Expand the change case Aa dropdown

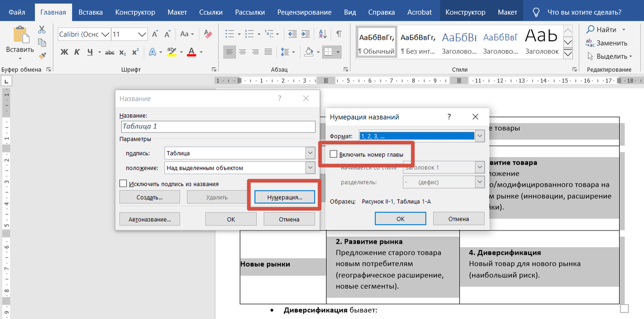(x=193, y=34)
